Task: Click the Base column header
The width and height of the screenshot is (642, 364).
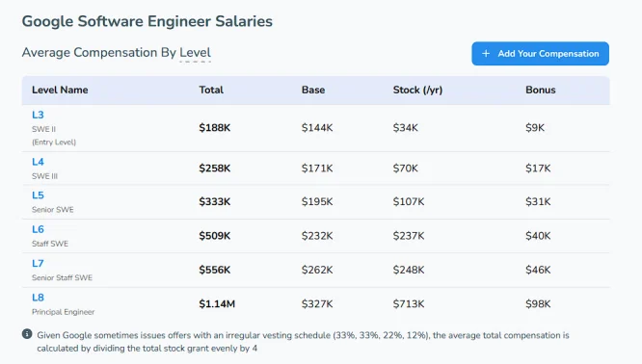Action: pyautogui.click(x=313, y=90)
